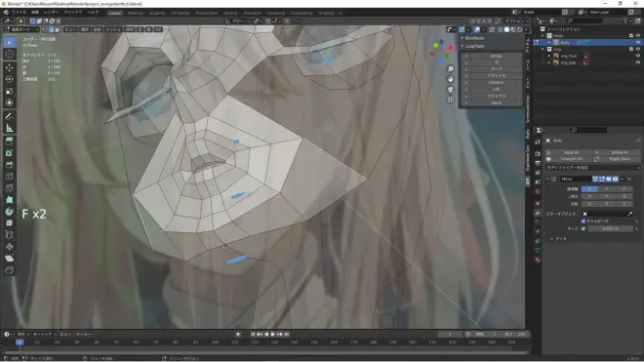Hide the img_front object with its eye
This screenshot has width=644, height=362.
pyautogui.click(x=638, y=56)
